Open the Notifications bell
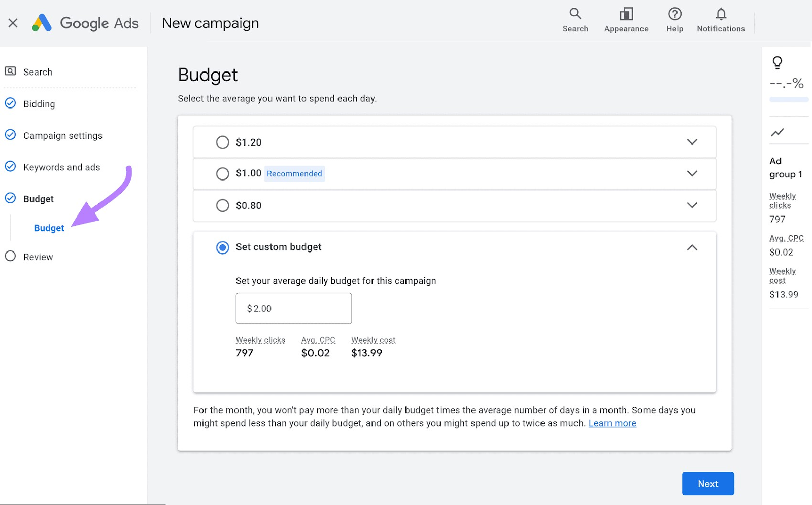Viewport: 812px width, 505px height. tap(721, 20)
